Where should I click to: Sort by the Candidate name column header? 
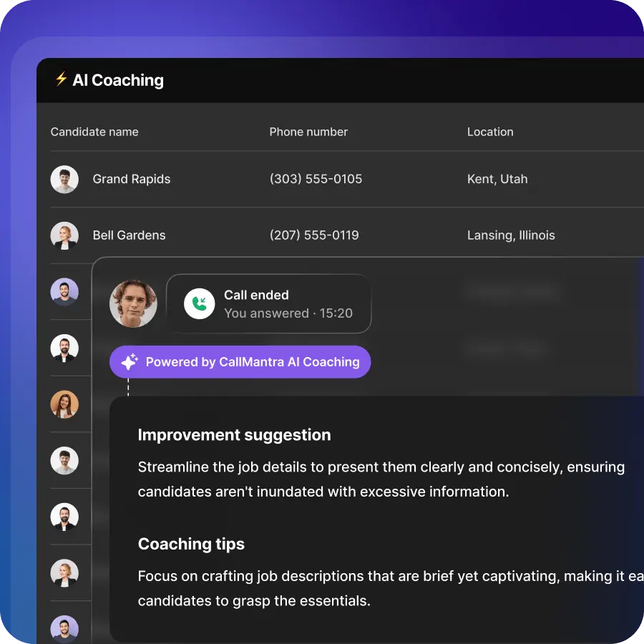94,132
